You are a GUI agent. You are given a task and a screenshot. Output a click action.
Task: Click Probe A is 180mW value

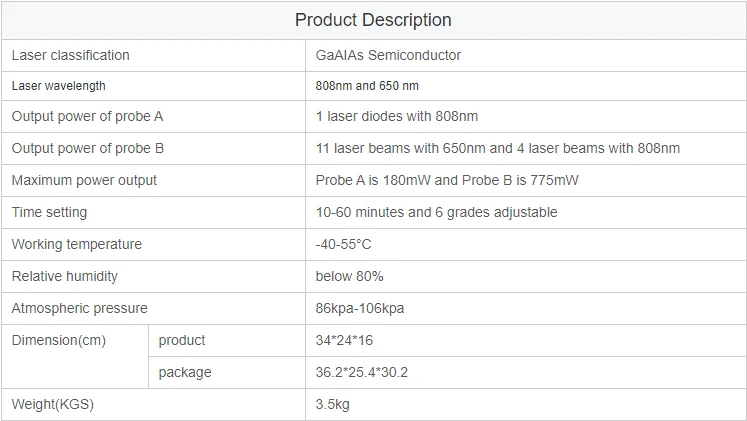pyautogui.click(x=446, y=180)
